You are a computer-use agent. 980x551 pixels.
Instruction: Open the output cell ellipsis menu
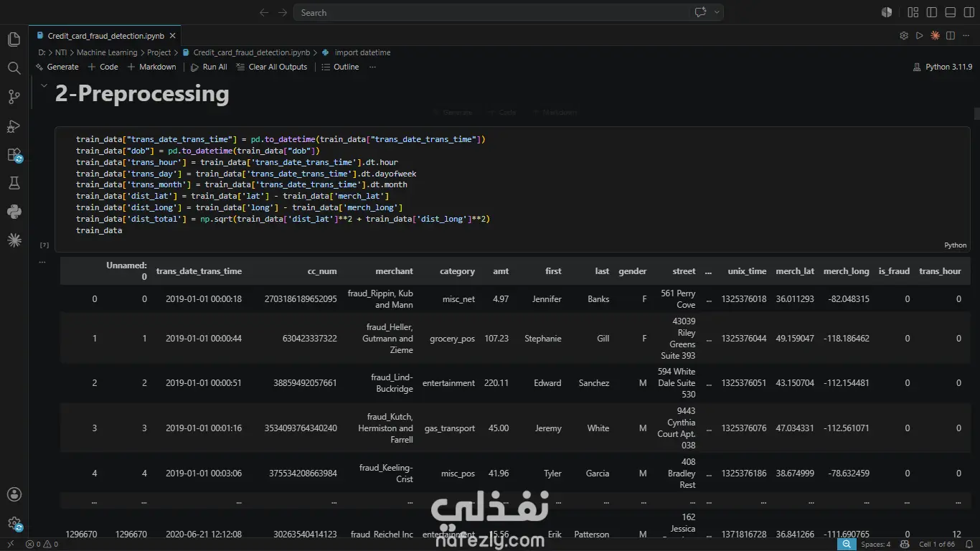[x=42, y=262]
